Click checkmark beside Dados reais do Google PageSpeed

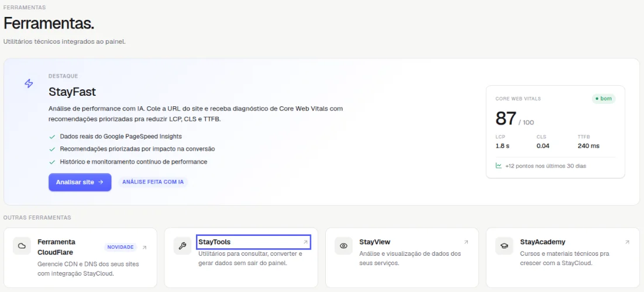pos(51,136)
